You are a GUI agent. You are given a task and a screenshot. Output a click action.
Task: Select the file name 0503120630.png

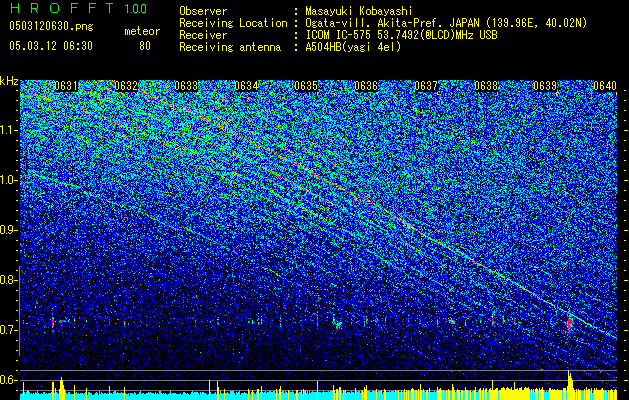click(51, 26)
